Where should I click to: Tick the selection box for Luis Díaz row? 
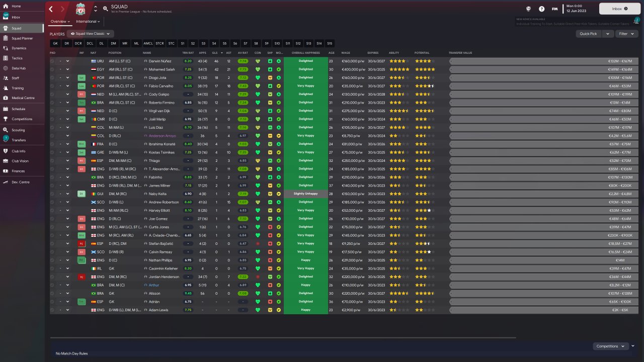(x=53, y=127)
